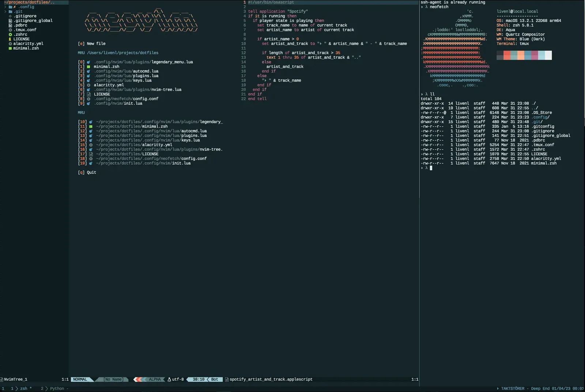585x392 pixels.
Task: Click the MRU /Users/livenl/projects/dotfiles heading
Action: click(118, 53)
